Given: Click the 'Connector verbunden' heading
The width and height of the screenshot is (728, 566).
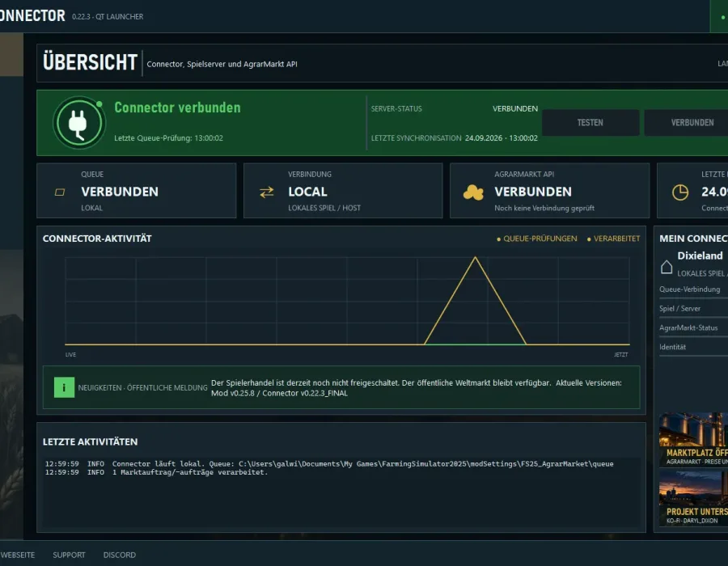Looking at the screenshot, I should click(177, 108).
